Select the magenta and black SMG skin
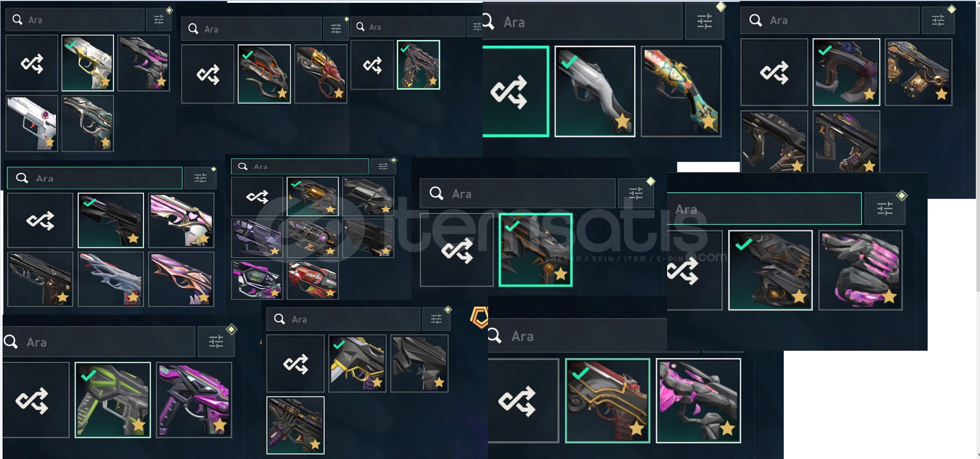Image resolution: width=980 pixels, height=459 pixels. [194, 400]
